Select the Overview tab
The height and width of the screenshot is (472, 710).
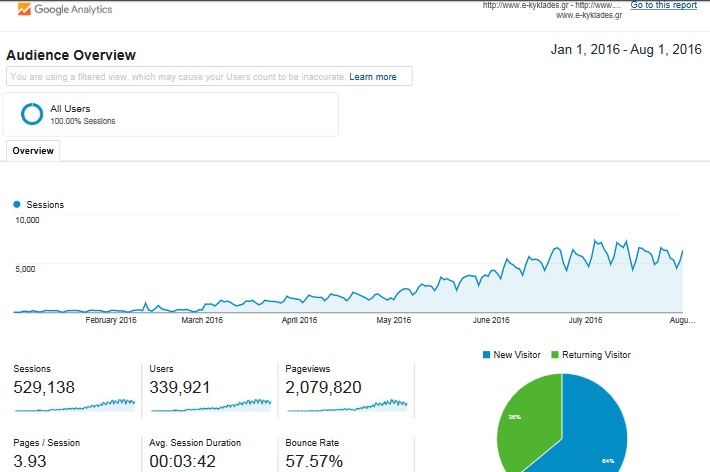(x=33, y=150)
